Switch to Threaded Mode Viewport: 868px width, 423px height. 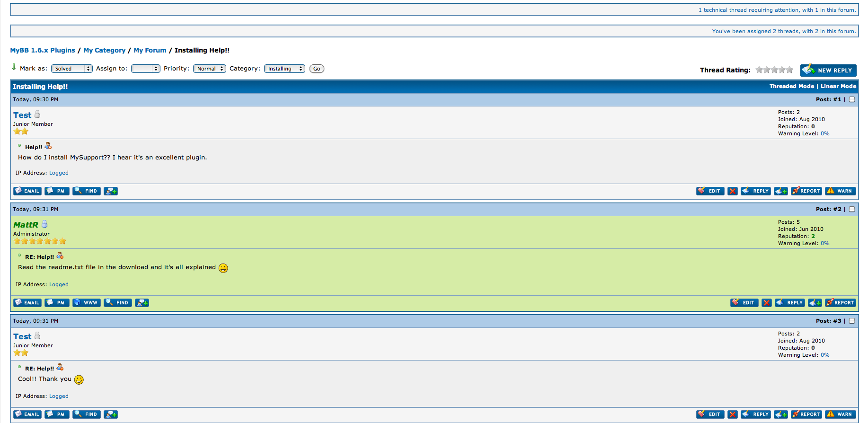point(791,86)
